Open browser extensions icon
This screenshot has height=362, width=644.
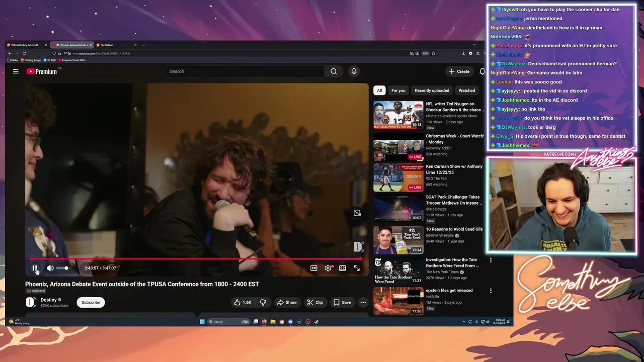[478, 53]
